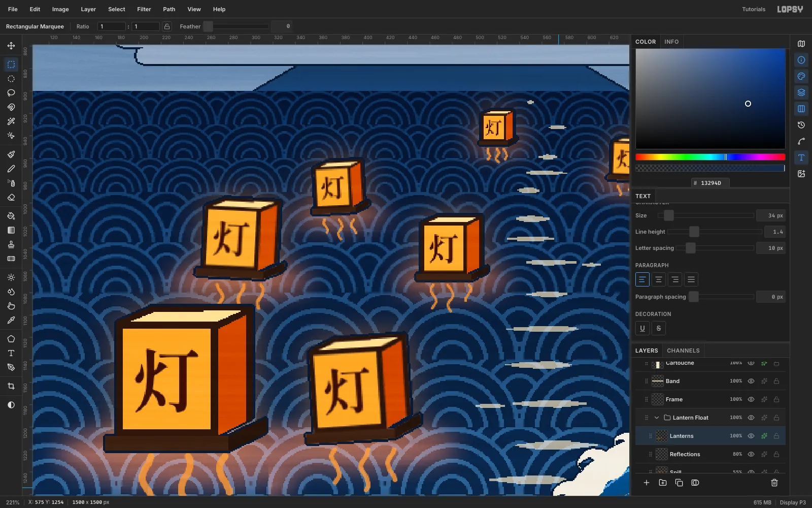Open the File menu
This screenshot has width=812, height=508.
[x=13, y=9]
